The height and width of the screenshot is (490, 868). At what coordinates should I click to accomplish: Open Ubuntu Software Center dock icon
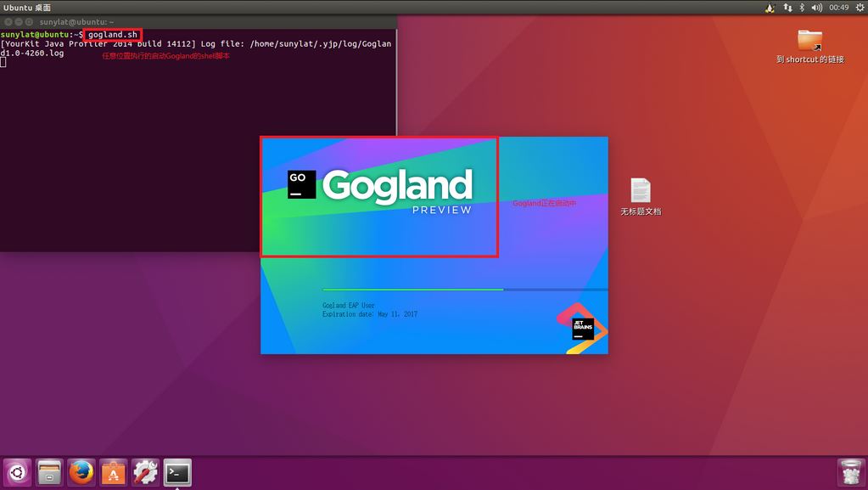(114, 473)
